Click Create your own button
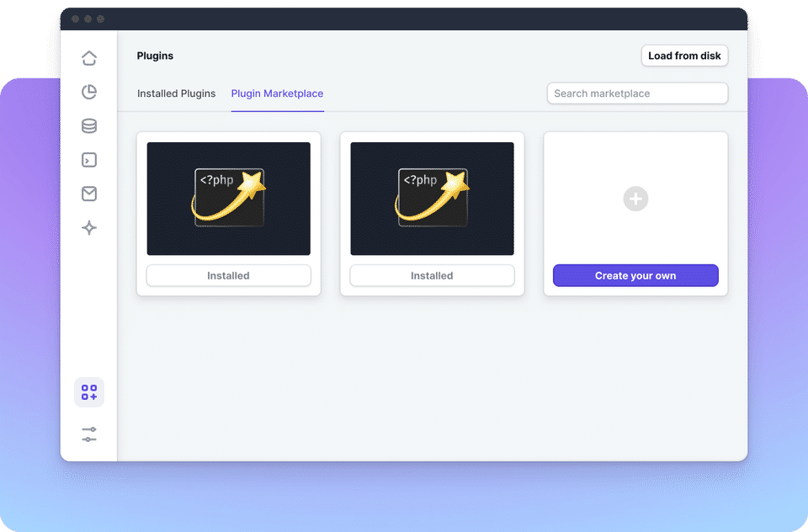 coord(635,275)
